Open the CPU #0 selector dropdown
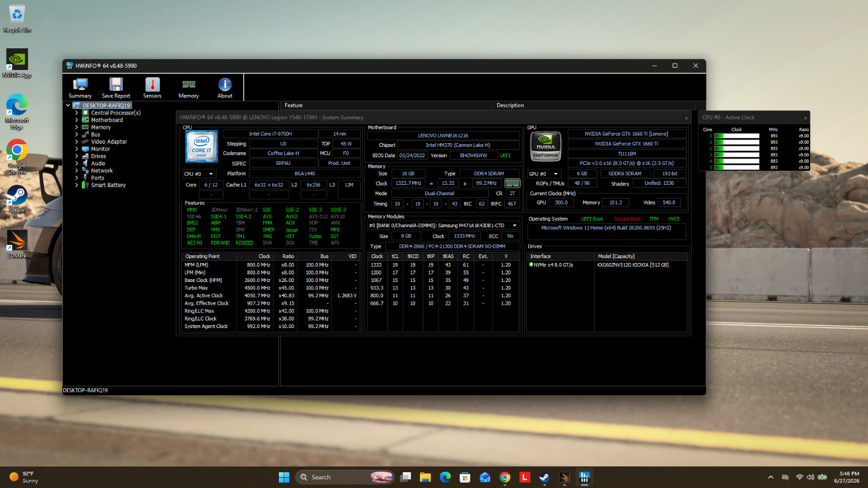This screenshot has width=868, height=488. pyautogui.click(x=199, y=174)
